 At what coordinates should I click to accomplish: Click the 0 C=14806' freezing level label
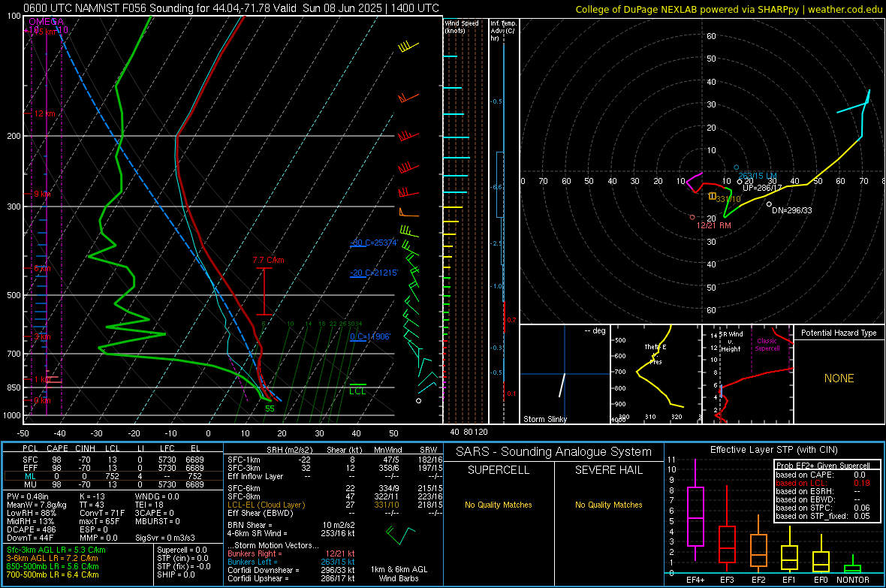[x=370, y=336]
